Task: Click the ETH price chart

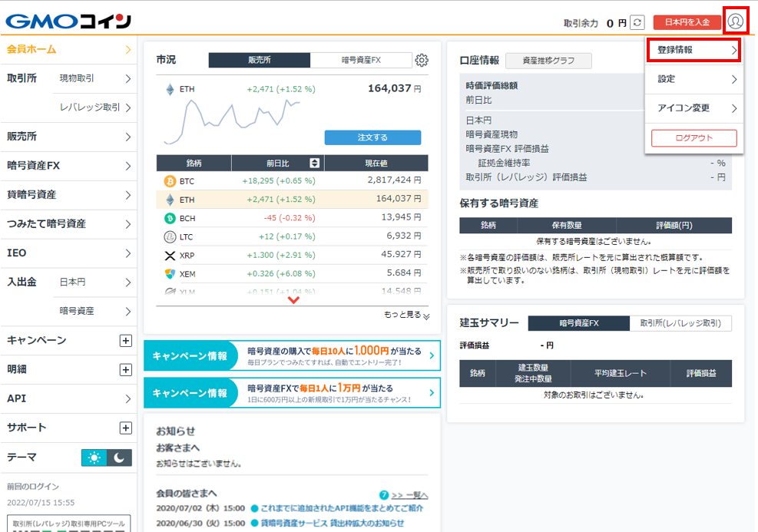Action: pyautogui.click(x=232, y=121)
